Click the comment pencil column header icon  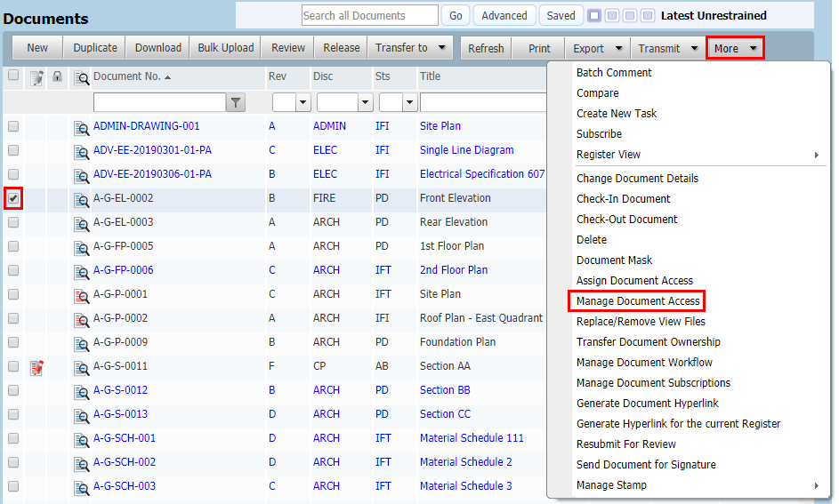pos(36,77)
